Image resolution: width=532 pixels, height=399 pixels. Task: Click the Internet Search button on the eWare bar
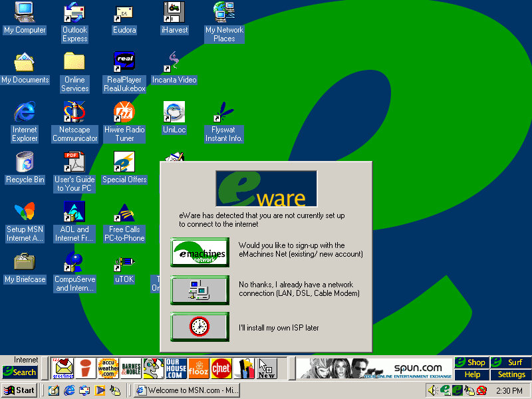(x=20, y=372)
